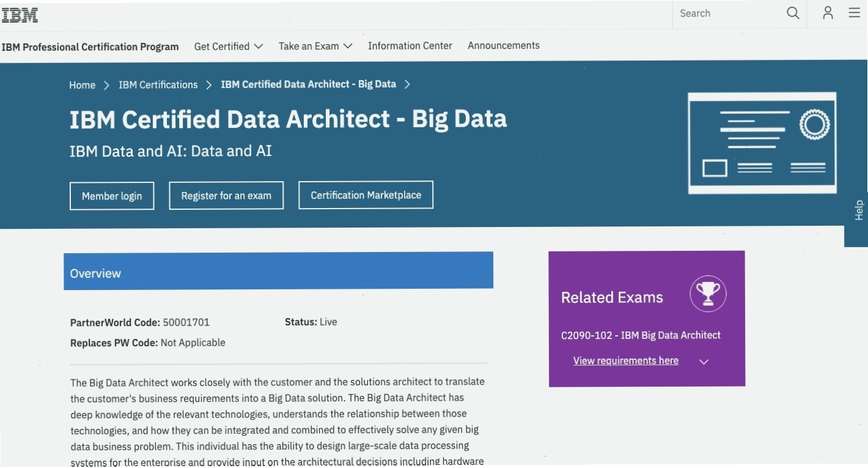Screen dimensions: 868x468
Task: Select C2090-102 - IBM Big Data Architect text
Action: [x=641, y=335]
